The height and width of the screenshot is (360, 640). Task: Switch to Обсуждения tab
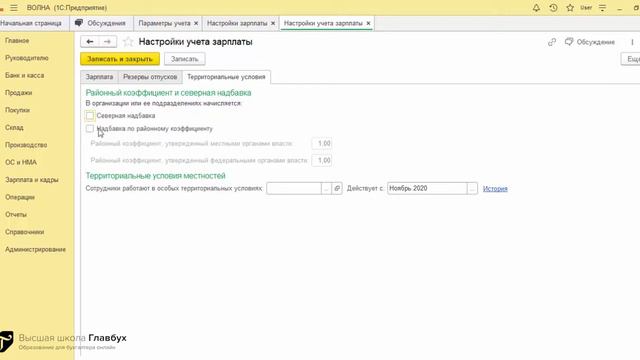point(101,23)
